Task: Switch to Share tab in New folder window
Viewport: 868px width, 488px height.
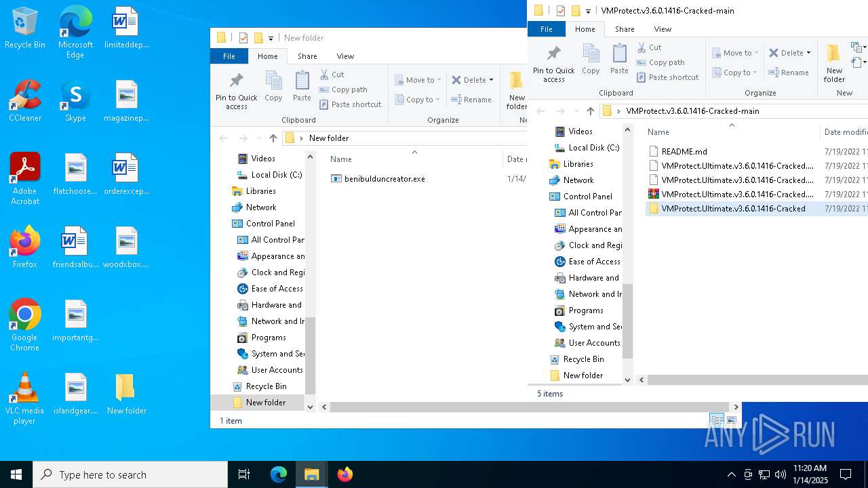Action: [307, 56]
